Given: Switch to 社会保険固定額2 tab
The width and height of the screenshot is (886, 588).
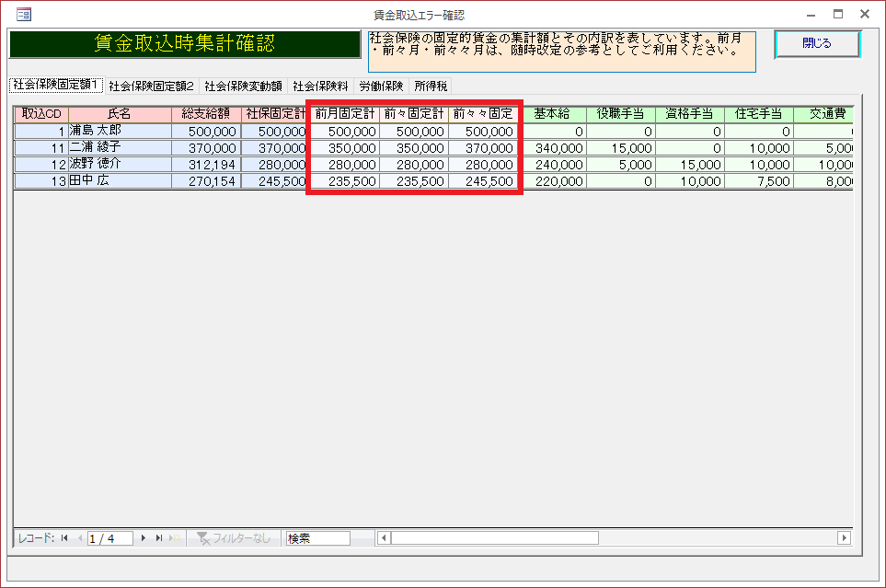Looking at the screenshot, I should [151, 86].
